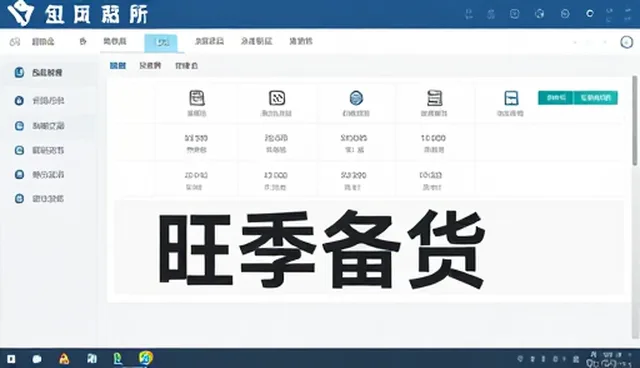This screenshot has width=640, height=368.
Task: Open the second nav tab after the light-blue tab
Action: tap(256, 41)
